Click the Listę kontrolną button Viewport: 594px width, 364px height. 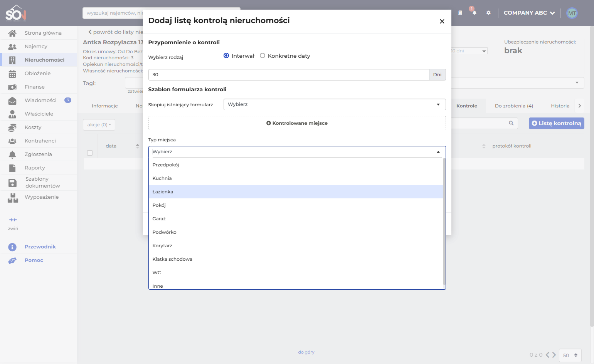click(x=556, y=123)
